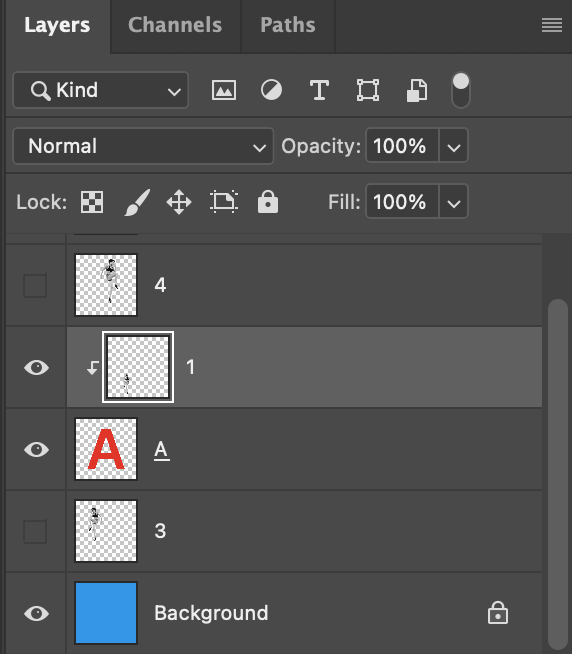
Task: Click blue Background layer thumbnail
Action: pos(106,613)
